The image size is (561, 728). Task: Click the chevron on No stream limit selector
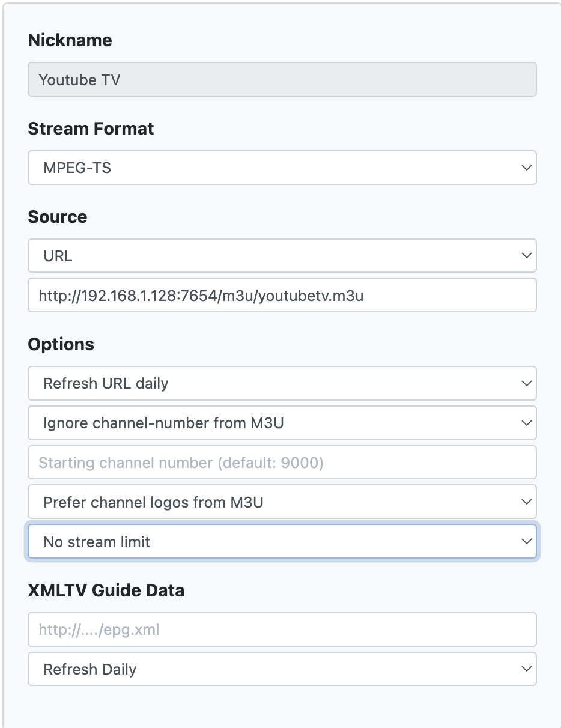[x=526, y=542]
